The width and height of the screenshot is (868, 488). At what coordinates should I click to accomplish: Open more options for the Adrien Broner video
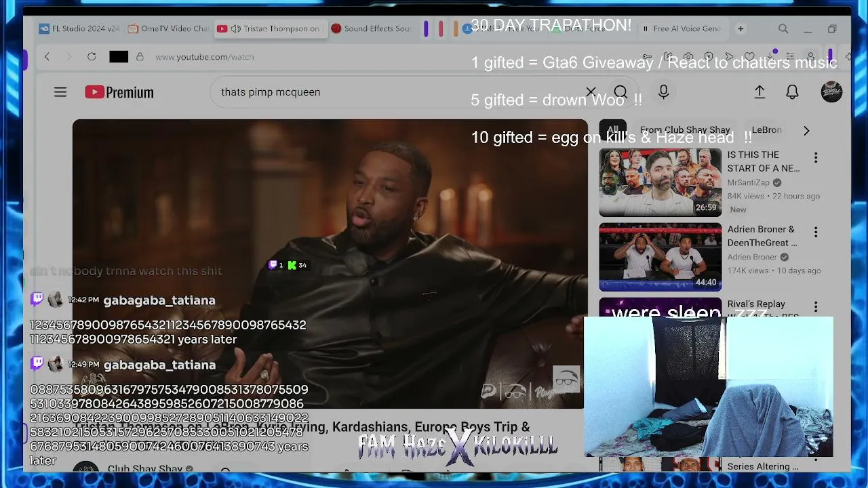(816, 232)
